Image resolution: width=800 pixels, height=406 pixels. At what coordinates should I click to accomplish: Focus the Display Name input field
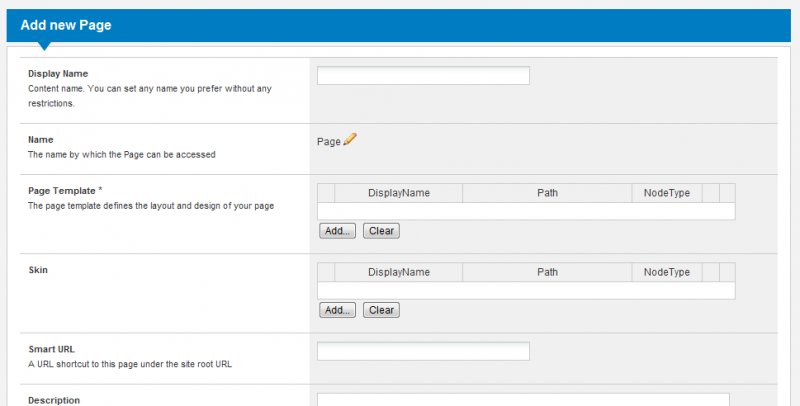tap(423, 75)
